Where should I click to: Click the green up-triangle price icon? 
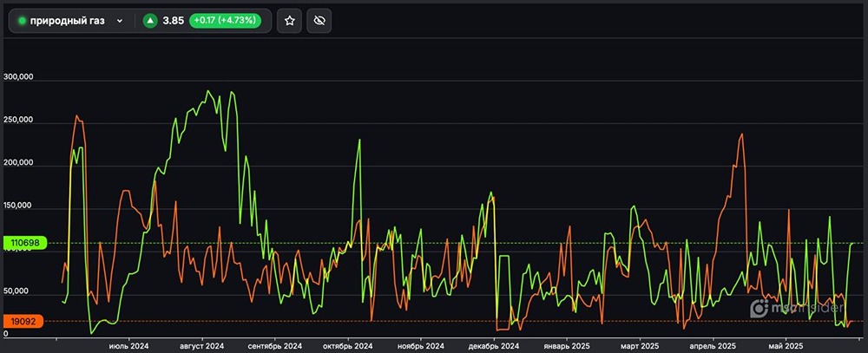pos(150,21)
